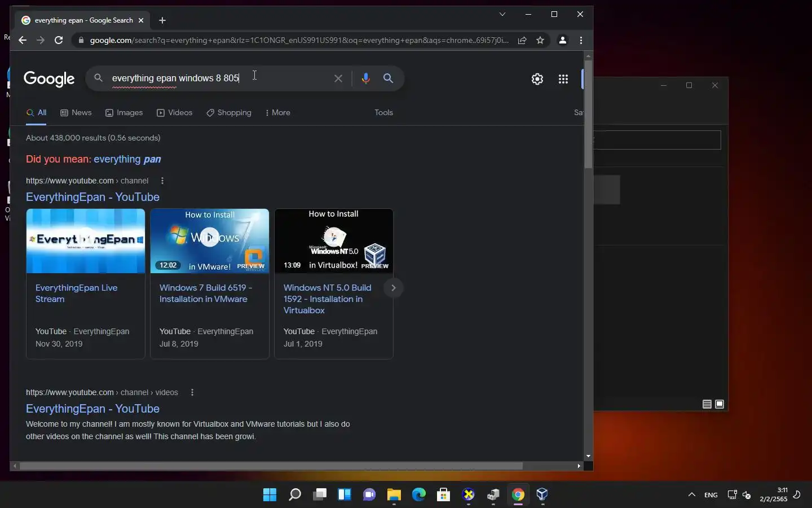Reload the Google search page
Screen dimensions: 812x508
pos(59,40)
